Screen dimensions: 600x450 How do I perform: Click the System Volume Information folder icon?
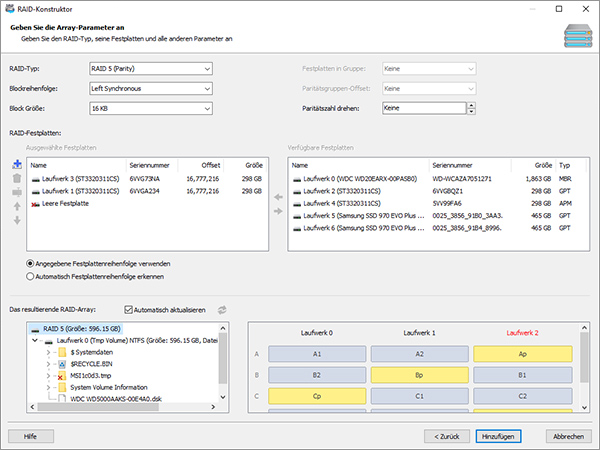click(x=62, y=387)
